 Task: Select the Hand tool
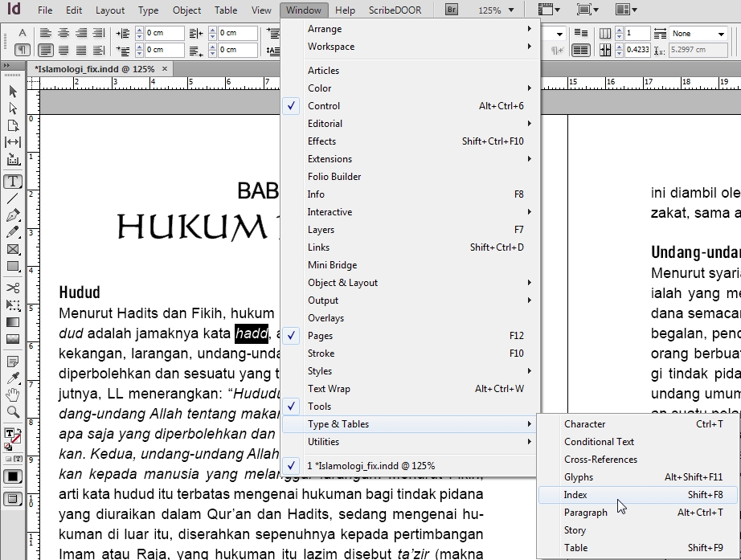coord(13,395)
